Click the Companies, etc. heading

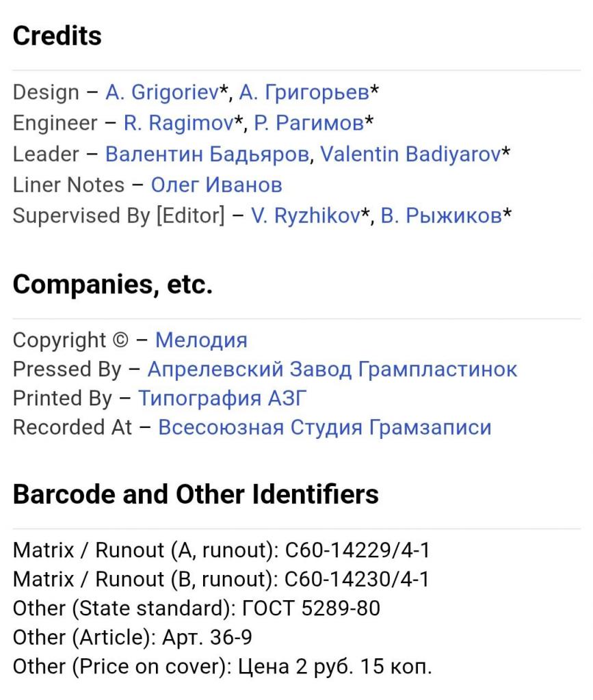(x=113, y=284)
